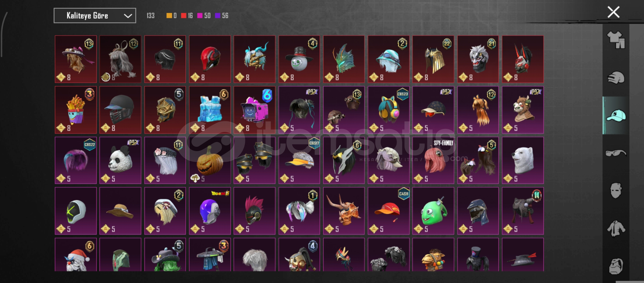
Task: Select the cap headwear category tab
Action: 616,116
